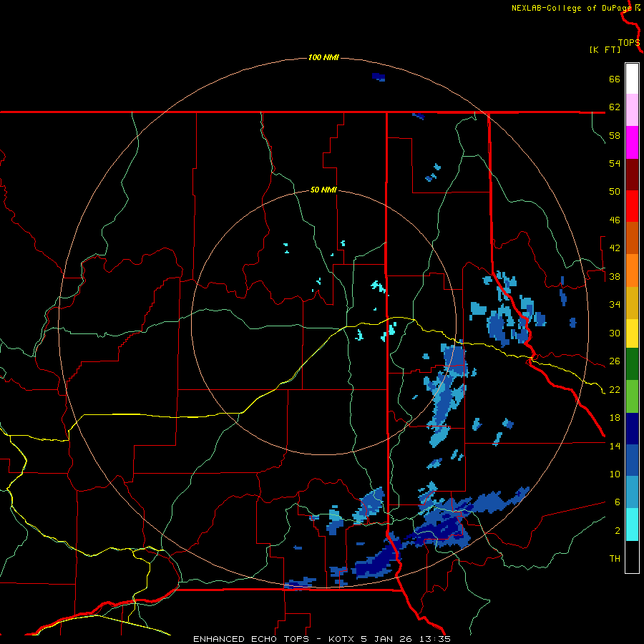644x644 pixels.
Task: Click the legend number 14
Action: [x=615, y=446]
